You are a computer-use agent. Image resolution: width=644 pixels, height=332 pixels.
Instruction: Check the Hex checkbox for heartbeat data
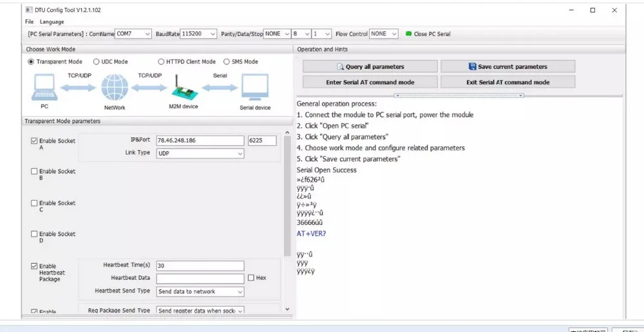pyautogui.click(x=251, y=278)
